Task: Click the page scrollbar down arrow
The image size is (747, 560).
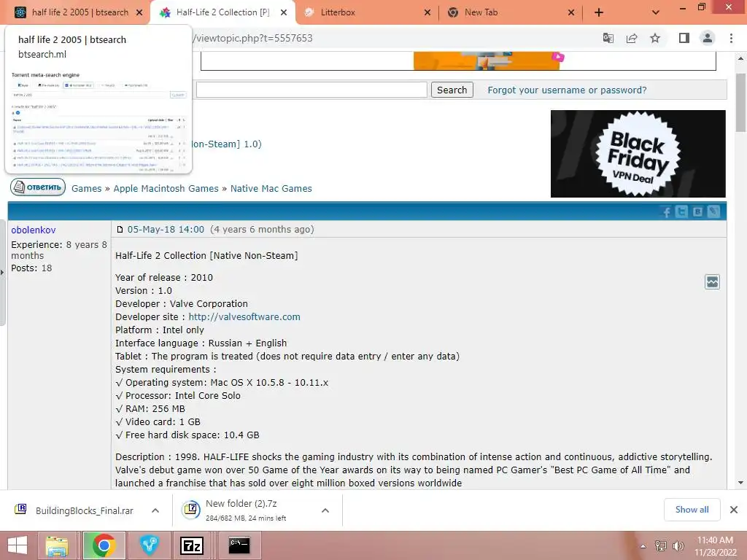Action: point(740,483)
